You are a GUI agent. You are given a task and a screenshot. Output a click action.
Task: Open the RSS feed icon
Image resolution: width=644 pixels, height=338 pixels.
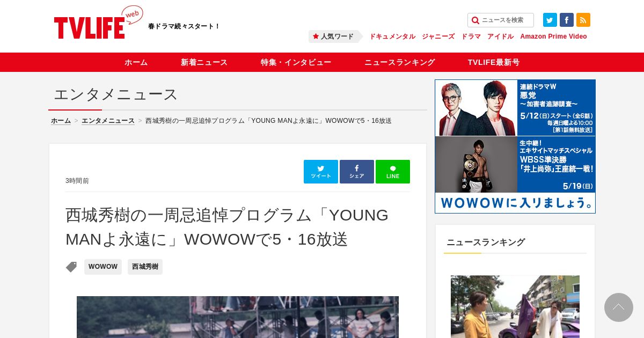click(583, 20)
